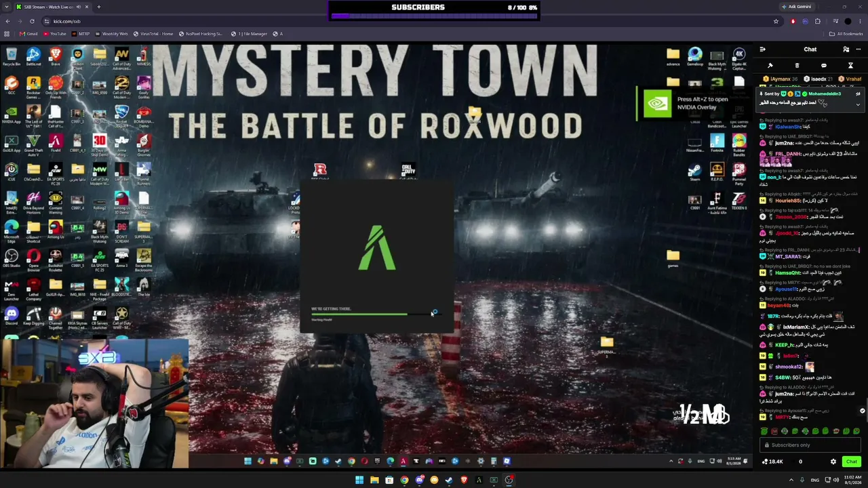The image size is (868, 488).
Task: Open chat settings gear icon
Action: 833,462
